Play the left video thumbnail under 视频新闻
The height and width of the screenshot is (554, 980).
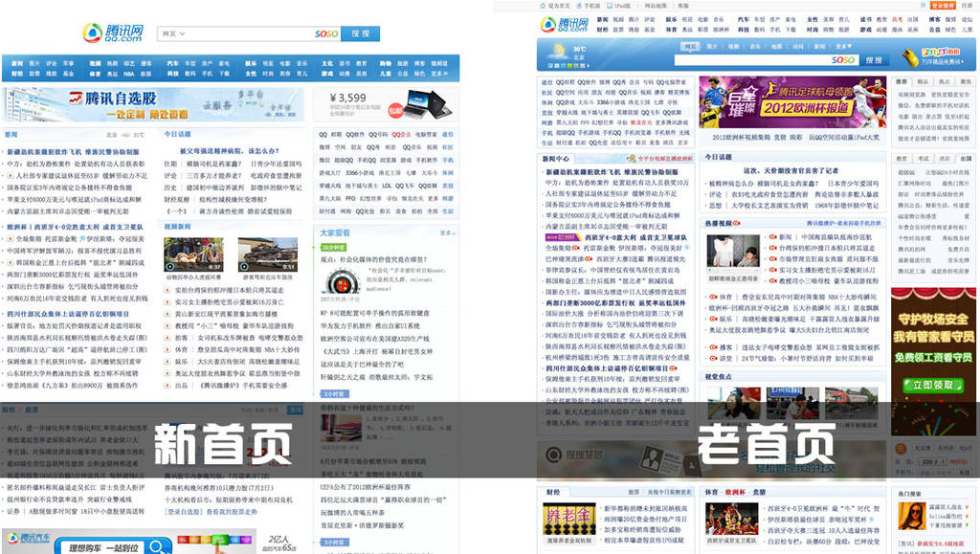pyautogui.click(x=193, y=255)
